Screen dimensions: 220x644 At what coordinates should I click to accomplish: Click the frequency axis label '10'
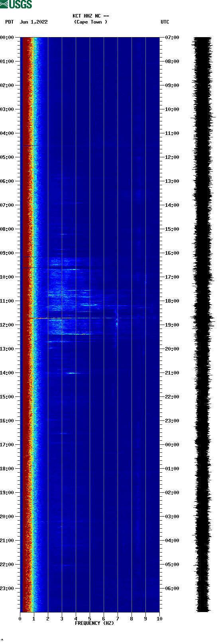coord(159,619)
